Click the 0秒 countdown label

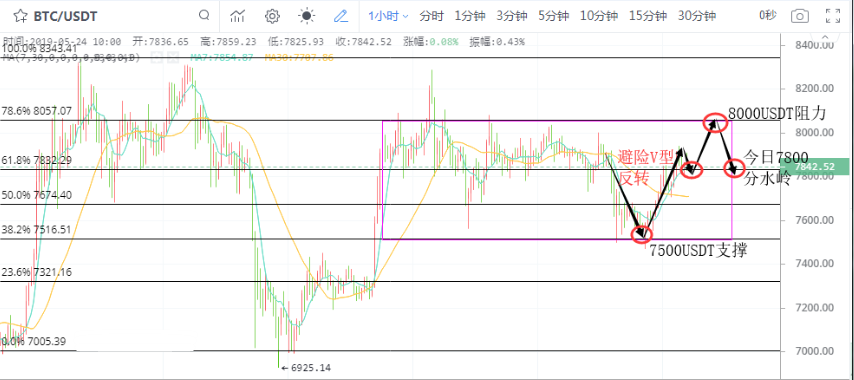coord(767,16)
